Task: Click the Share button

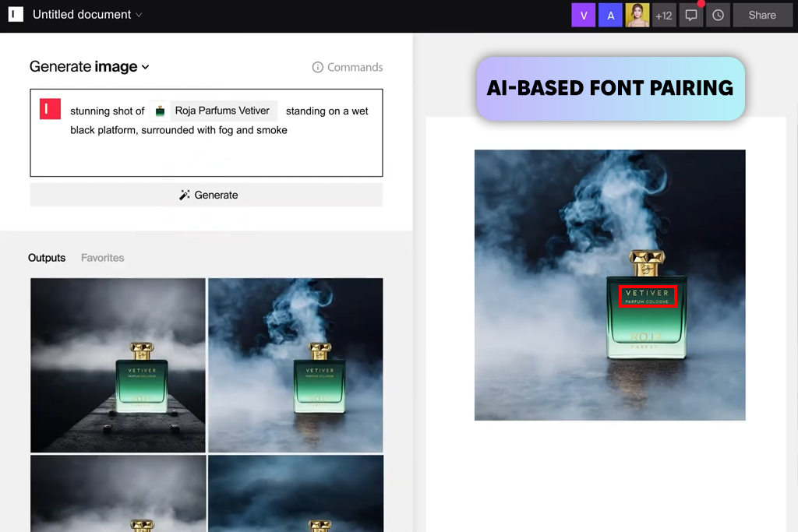Action: pyautogui.click(x=762, y=16)
